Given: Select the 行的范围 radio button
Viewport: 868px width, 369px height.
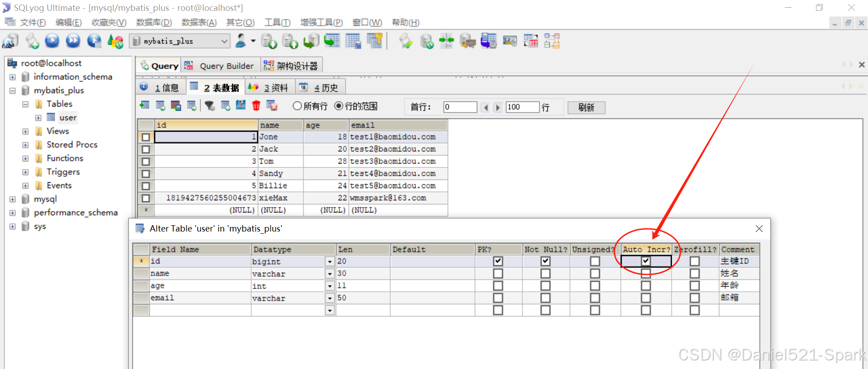Looking at the screenshot, I should point(339,106).
